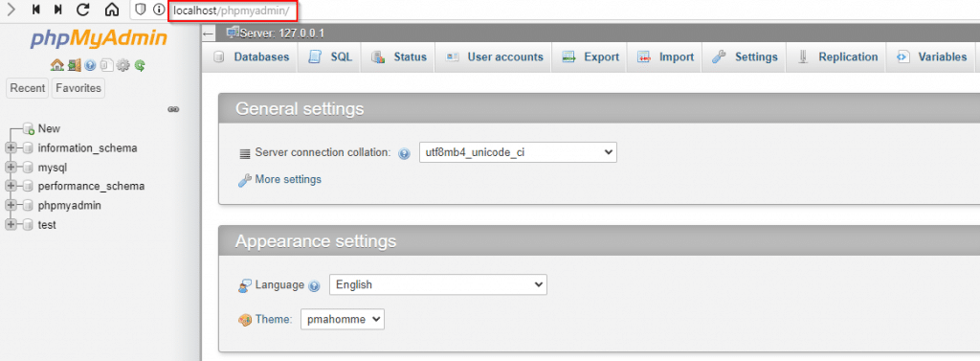Click the browser forward arrow
This screenshot has height=361, width=980.
tap(11, 9)
